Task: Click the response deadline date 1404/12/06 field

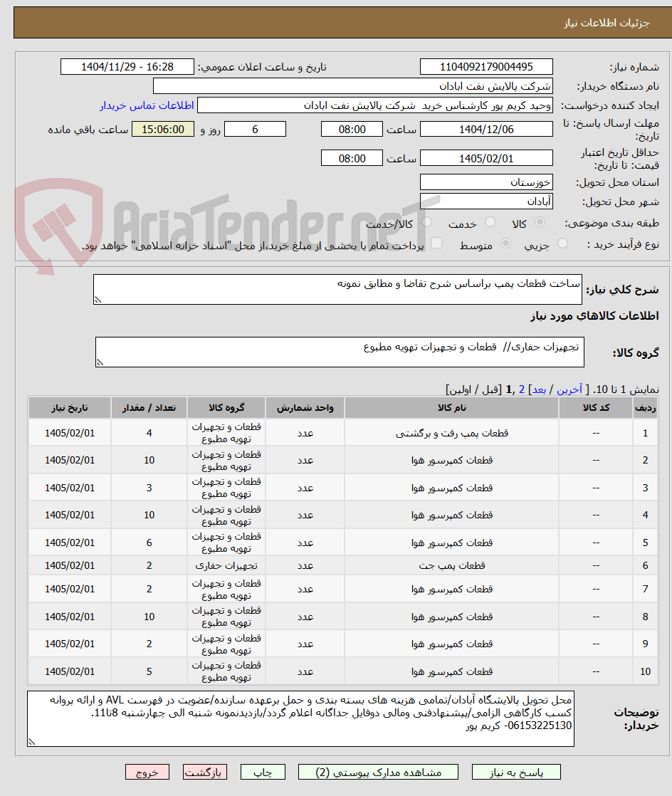Action: (486, 130)
